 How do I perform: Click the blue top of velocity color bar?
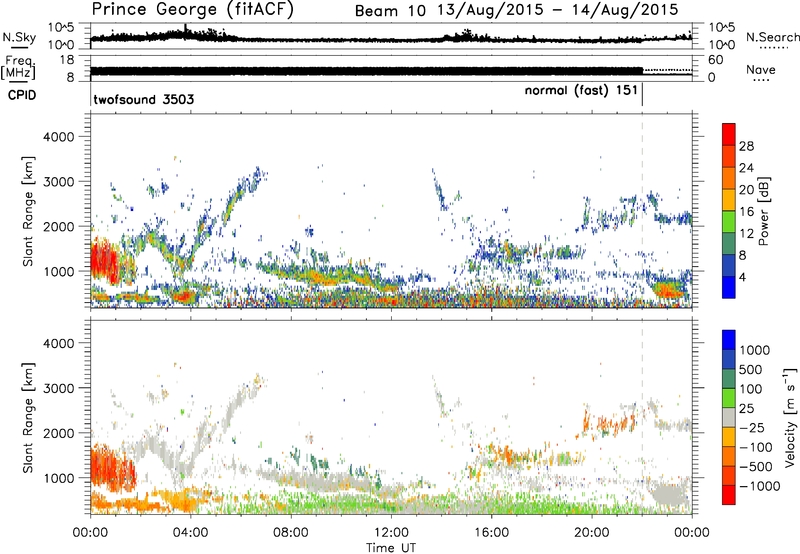coord(729,340)
